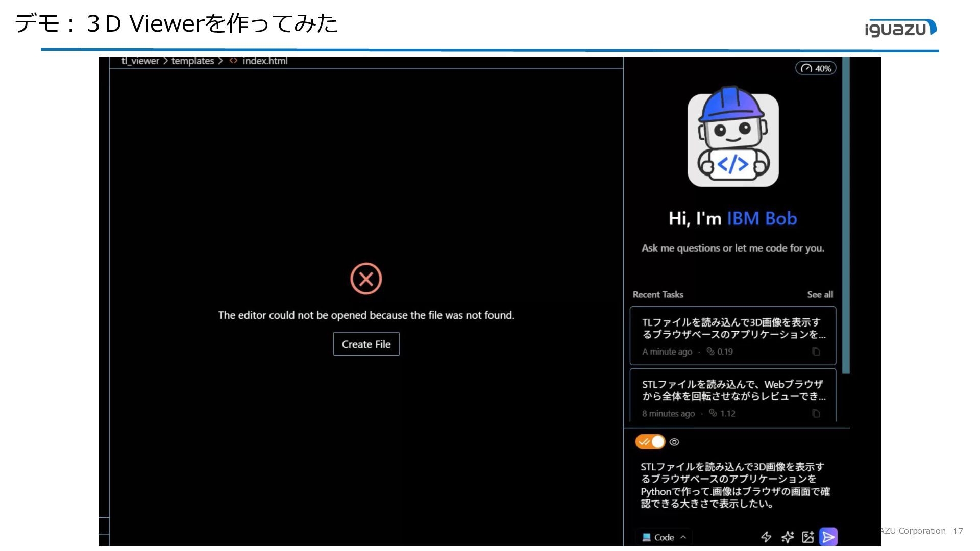Click the red error circle icon
The width and height of the screenshot is (980, 551).
[366, 279]
